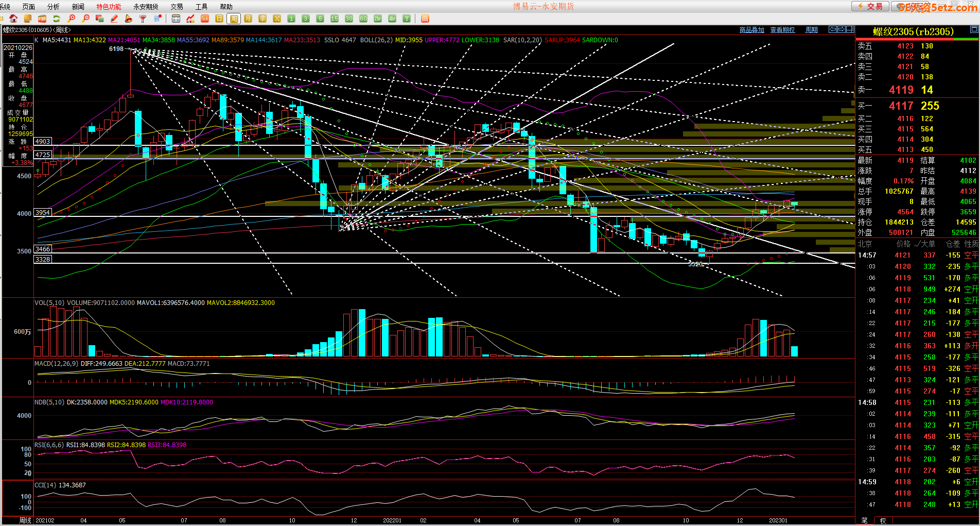Select the 权 tab at bottom right
The image size is (980, 526).
click(883, 521)
